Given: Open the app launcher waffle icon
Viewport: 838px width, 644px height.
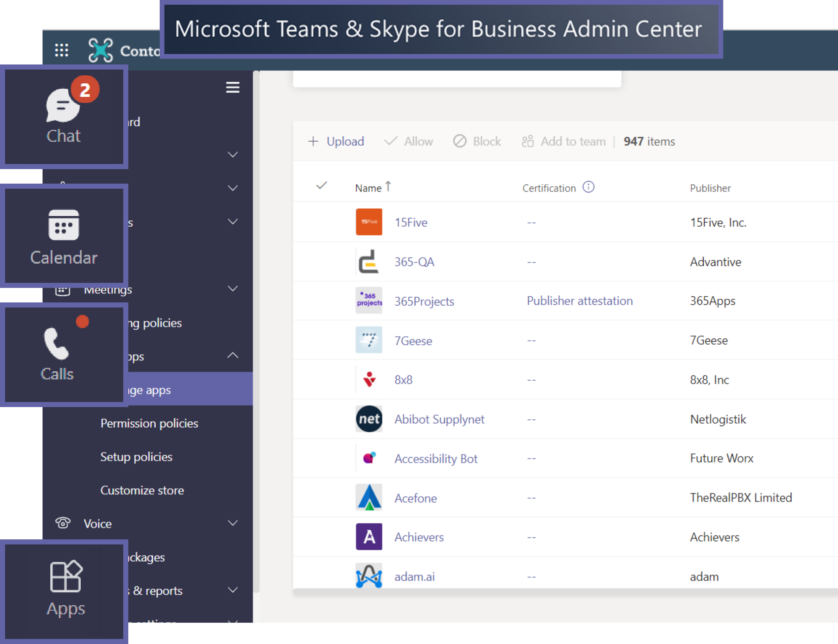Looking at the screenshot, I should (x=61, y=50).
